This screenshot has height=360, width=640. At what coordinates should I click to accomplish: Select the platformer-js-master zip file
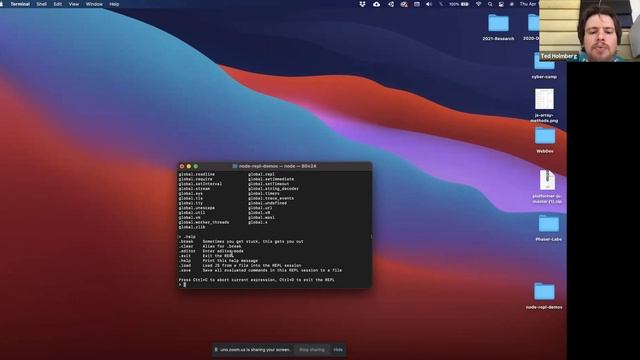(x=547, y=187)
